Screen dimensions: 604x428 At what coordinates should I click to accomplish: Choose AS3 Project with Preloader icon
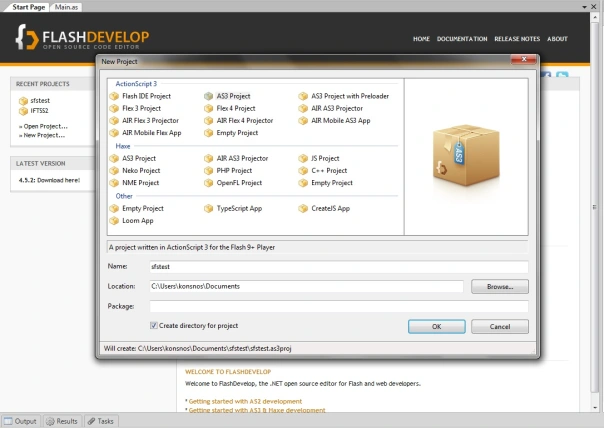pyautogui.click(x=303, y=96)
